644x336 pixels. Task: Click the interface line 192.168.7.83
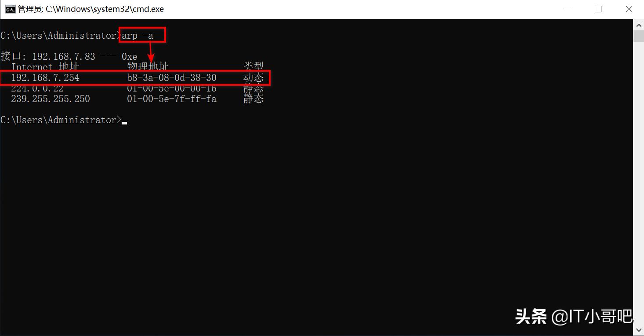point(69,57)
